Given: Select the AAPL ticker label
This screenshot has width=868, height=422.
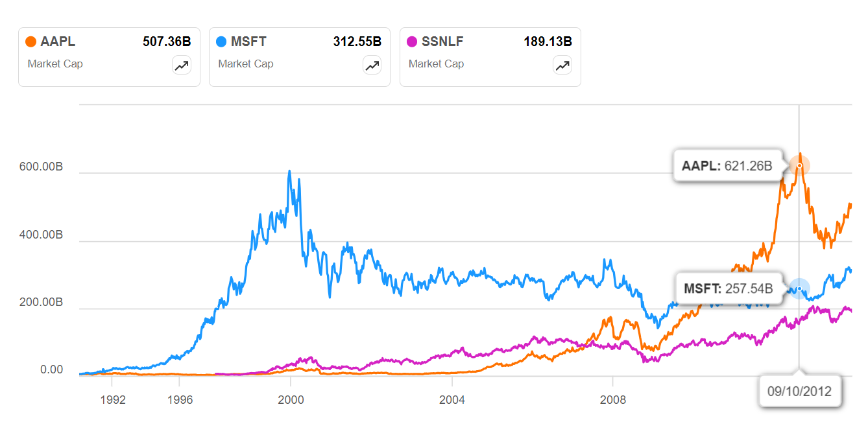Looking at the screenshot, I should 58,42.
